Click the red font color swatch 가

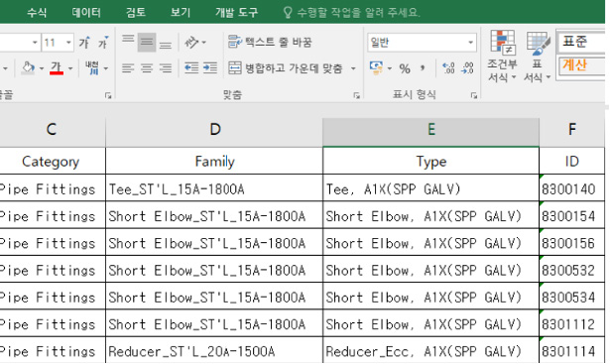click(x=57, y=68)
